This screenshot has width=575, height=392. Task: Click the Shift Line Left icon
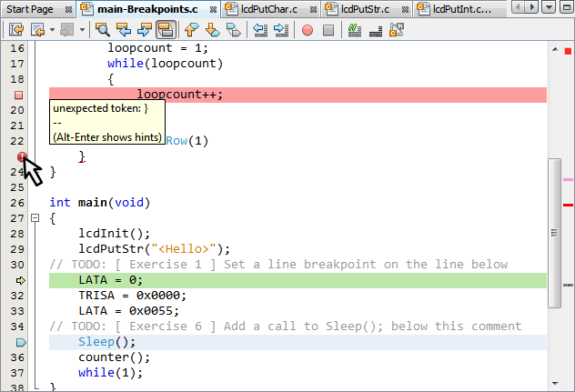(x=259, y=30)
